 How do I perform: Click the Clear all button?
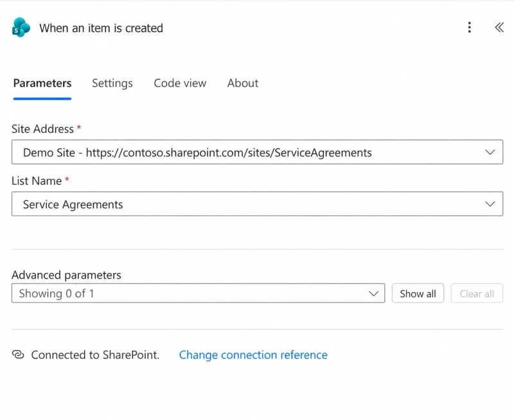click(x=477, y=293)
